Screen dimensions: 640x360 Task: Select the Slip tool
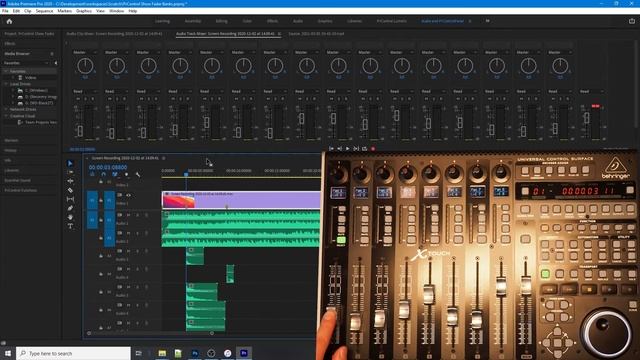(x=70, y=199)
